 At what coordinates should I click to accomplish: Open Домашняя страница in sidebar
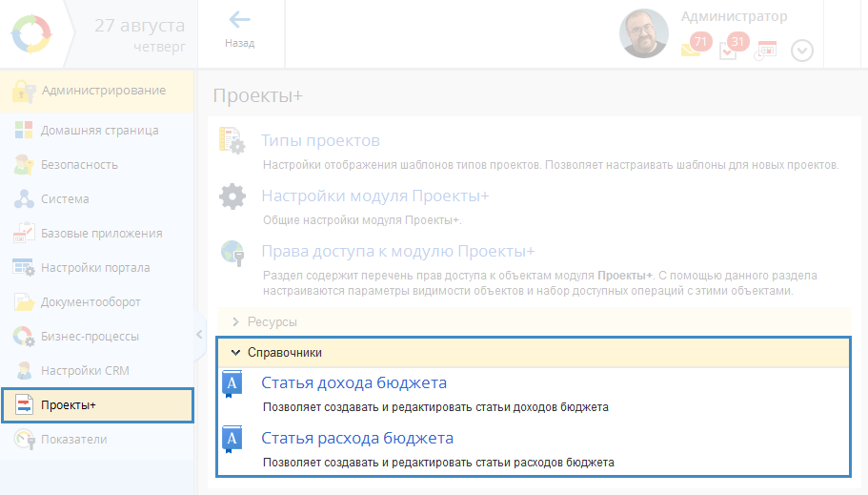point(99,131)
